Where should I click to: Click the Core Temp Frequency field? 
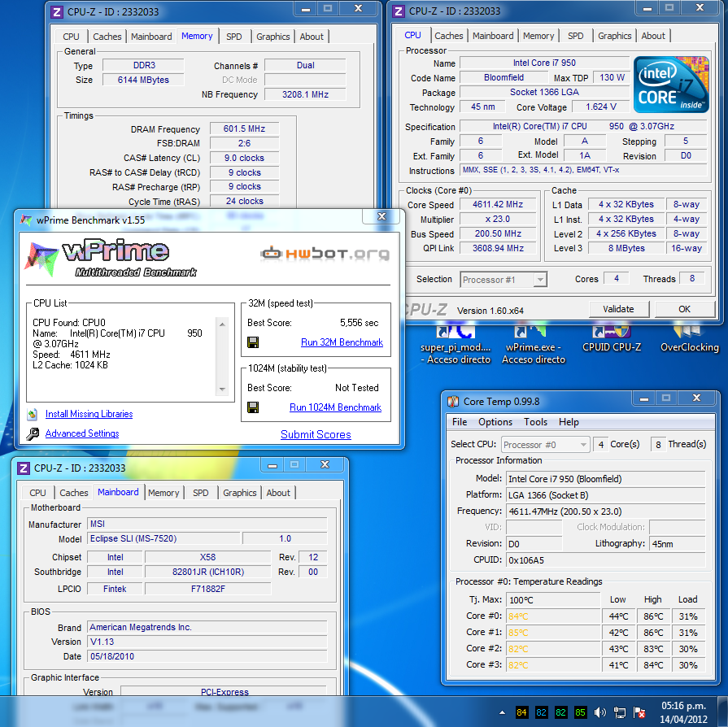point(605,512)
